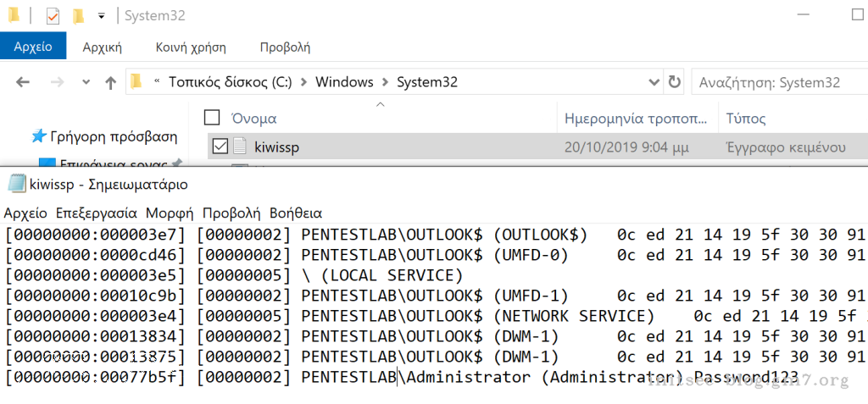Click the New Folder quick access icon
Image resolution: width=868 pixels, height=404 pixels.
(78, 15)
